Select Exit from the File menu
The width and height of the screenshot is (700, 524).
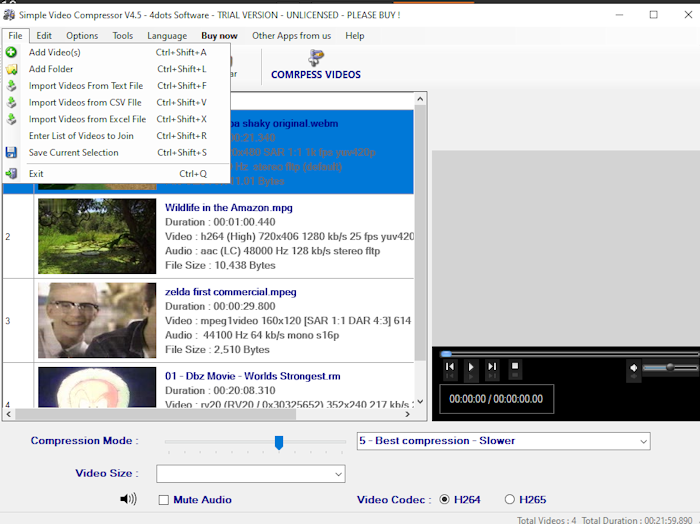point(37,174)
